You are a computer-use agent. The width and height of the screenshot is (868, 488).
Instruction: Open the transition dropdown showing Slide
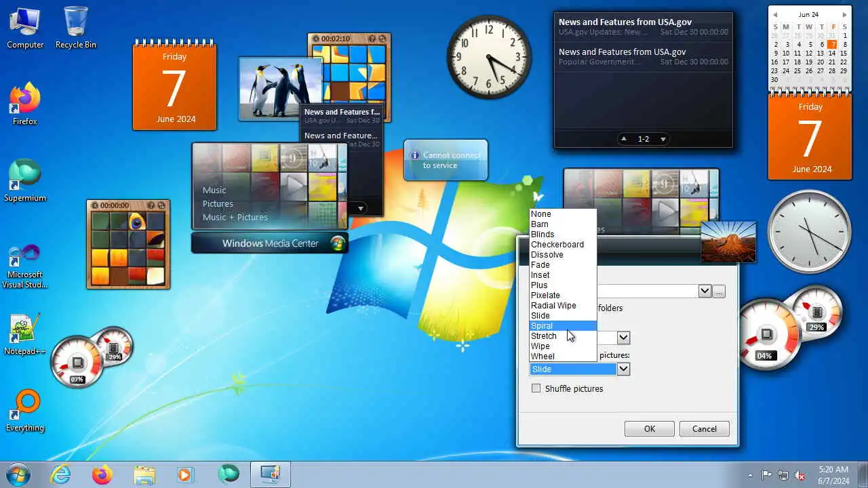pyautogui.click(x=623, y=369)
